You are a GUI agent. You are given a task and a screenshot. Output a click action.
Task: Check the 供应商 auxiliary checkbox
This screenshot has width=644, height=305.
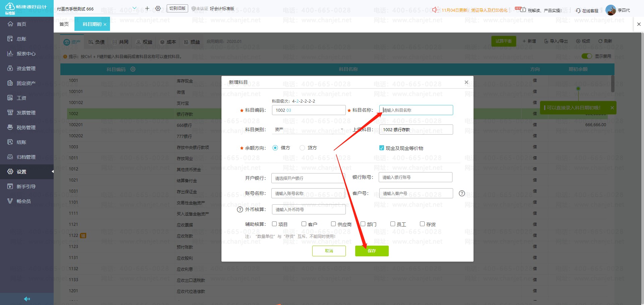(x=333, y=224)
